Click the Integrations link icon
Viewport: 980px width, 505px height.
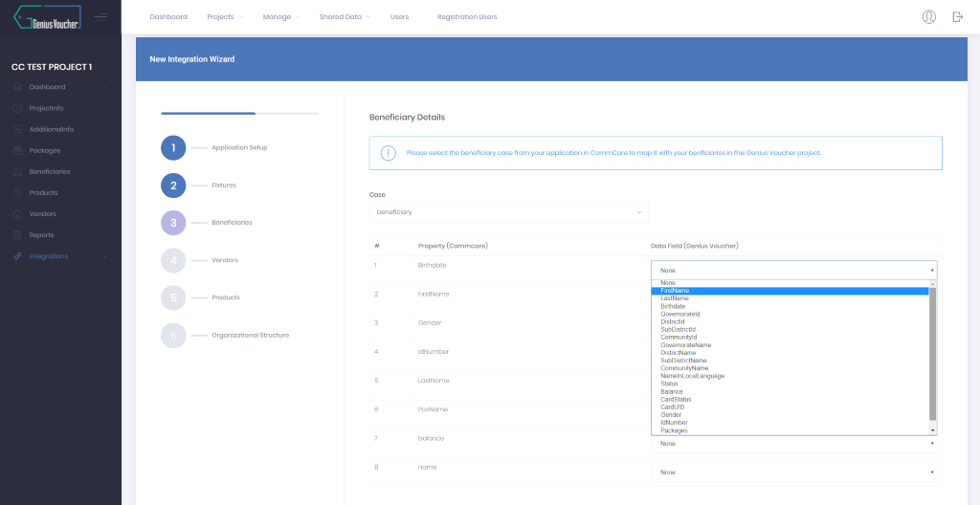point(18,256)
